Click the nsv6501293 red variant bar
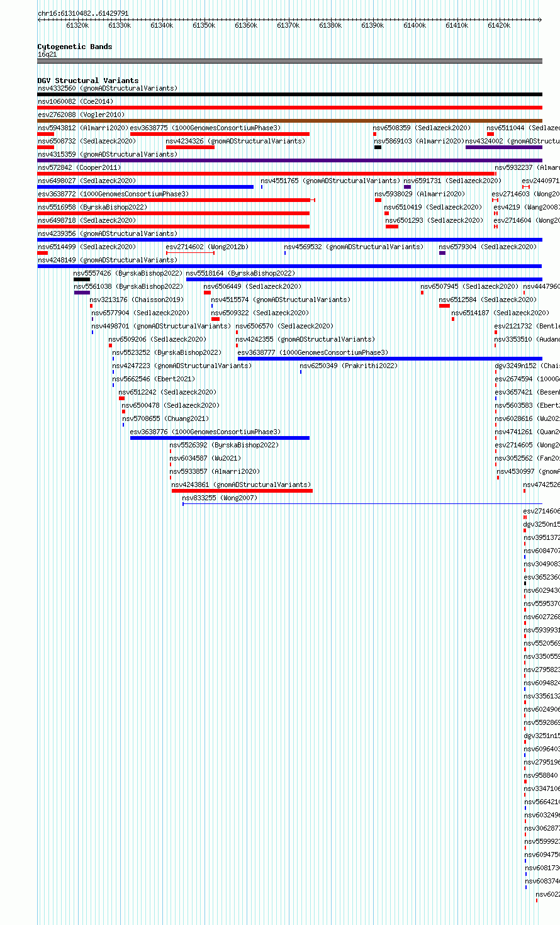Image resolution: width=560 pixels, height=925 pixels. 392,227
